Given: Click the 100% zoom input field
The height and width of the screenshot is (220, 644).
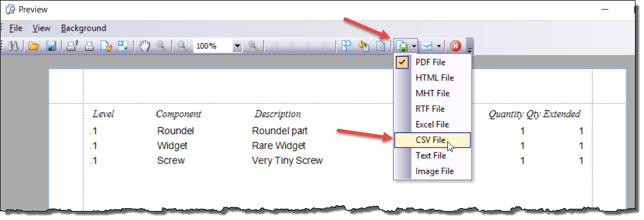Looking at the screenshot, I should (213, 46).
